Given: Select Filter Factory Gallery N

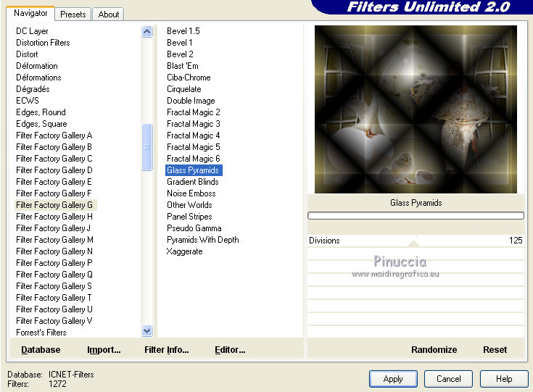Looking at the screenshot, I should coord(54,251).
